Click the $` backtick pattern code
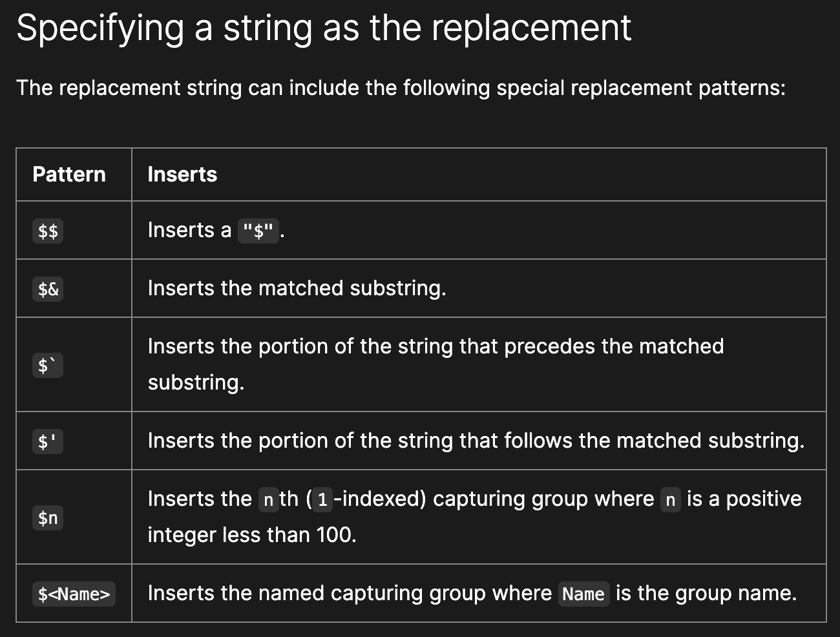 [x=48, y=366]
